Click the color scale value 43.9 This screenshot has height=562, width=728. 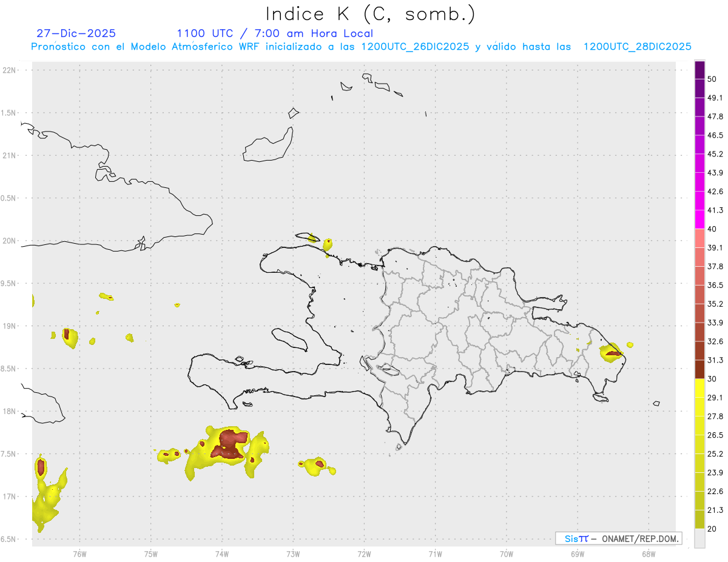click(x=715, y=173)
